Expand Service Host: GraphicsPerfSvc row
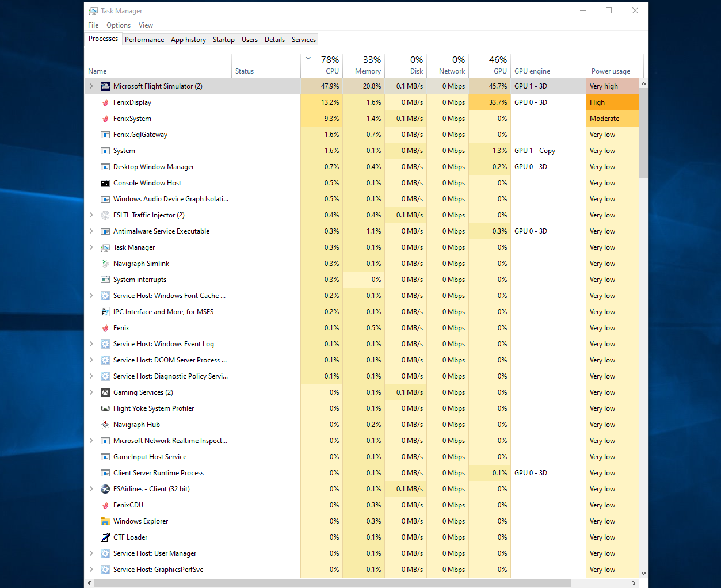Image resolution: width=721 pixels, height=588 pixels. 91,570
